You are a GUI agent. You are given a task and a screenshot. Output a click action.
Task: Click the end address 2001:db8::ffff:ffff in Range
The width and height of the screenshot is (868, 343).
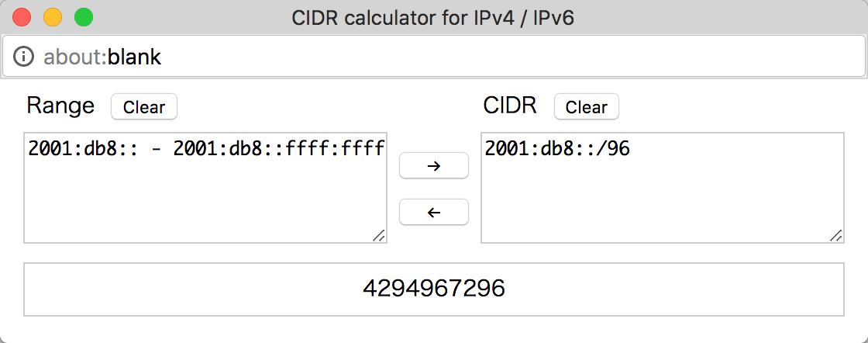[278, 148]
